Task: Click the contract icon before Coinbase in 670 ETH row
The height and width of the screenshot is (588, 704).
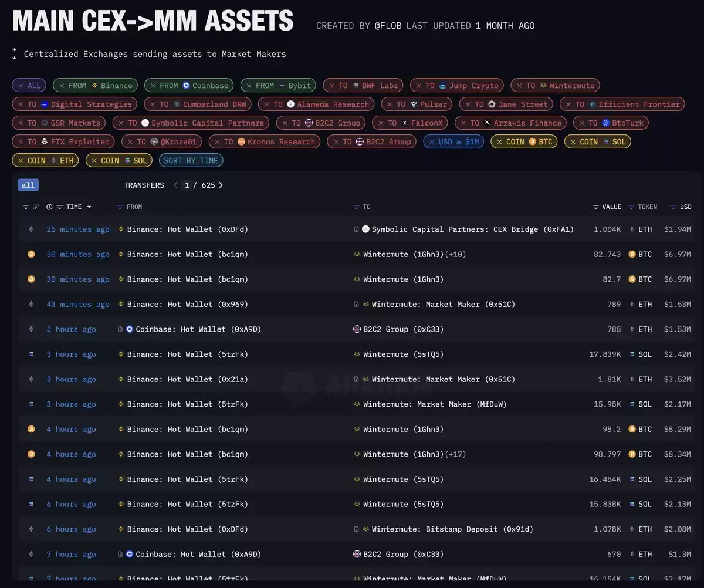Action: [x=120, y=554]
